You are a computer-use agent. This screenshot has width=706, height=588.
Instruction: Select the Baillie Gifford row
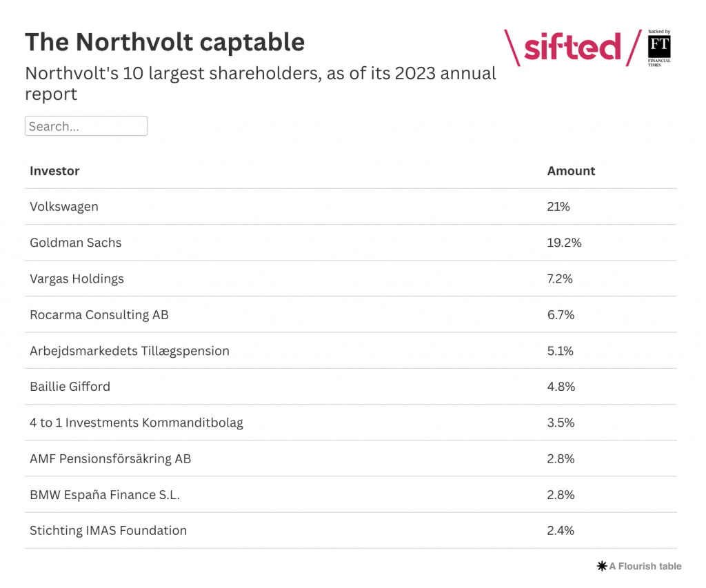coord(70,386)
